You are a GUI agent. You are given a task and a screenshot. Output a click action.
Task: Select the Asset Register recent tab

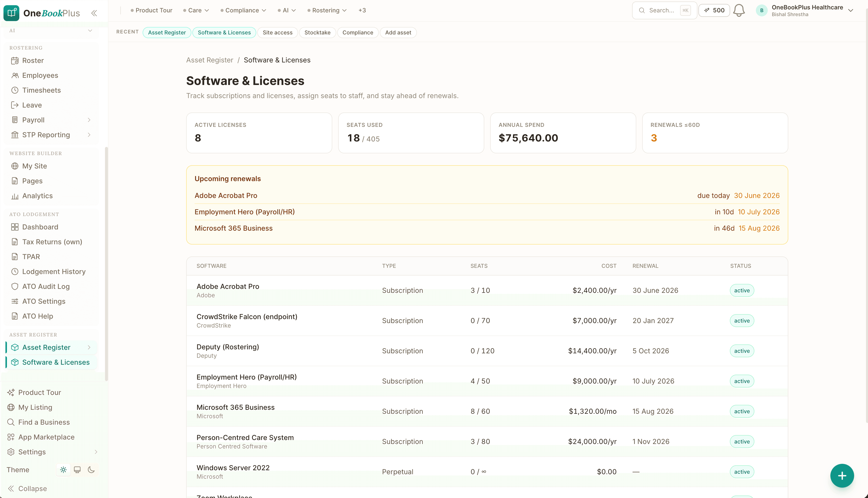tap(167, 32)
